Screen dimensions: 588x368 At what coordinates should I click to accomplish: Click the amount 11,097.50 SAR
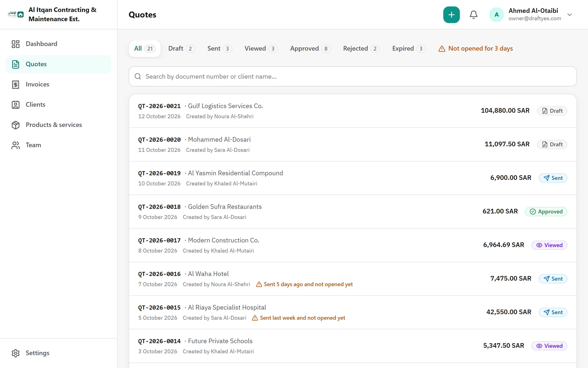pyautogui.click(x=507, y=144)
